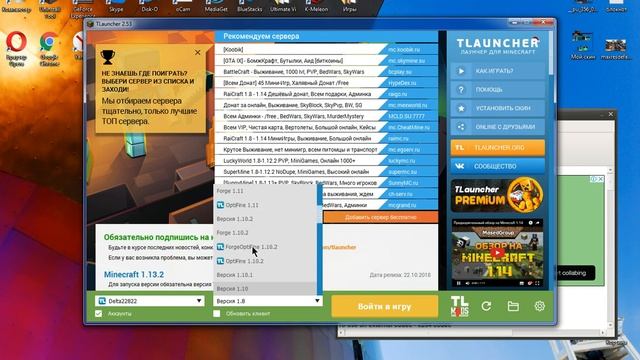Open the game folder icon in bottom bar
This screenshot has width=640, height=360.
pyautogui.click(x=513, y=306)
